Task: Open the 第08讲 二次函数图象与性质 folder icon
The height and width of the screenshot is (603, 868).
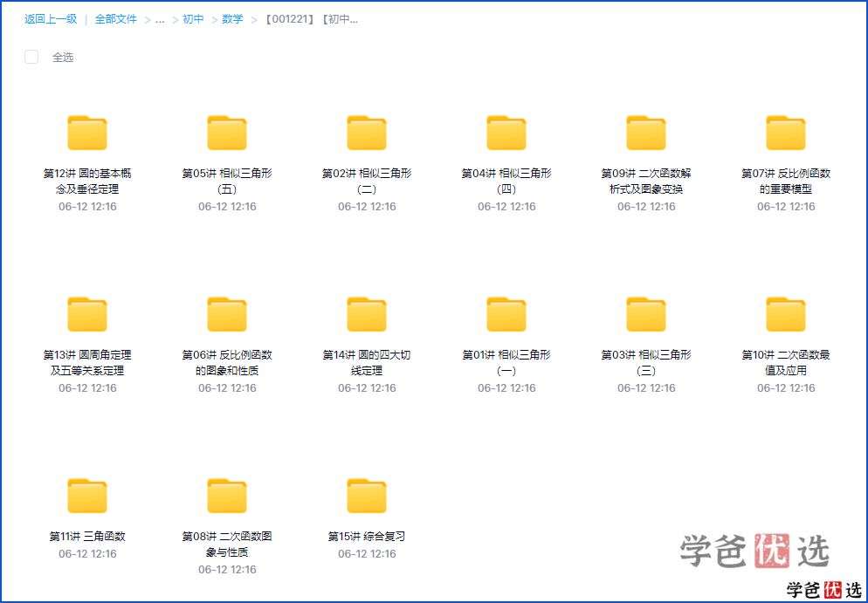Action: pyautogui.click(x=227, y=496)
